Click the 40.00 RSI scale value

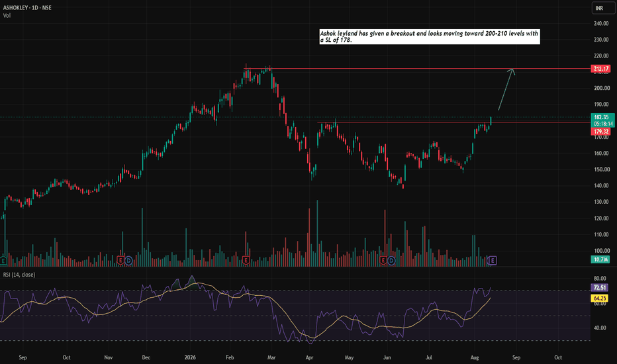pyautogui.click(x=600, y=328)
